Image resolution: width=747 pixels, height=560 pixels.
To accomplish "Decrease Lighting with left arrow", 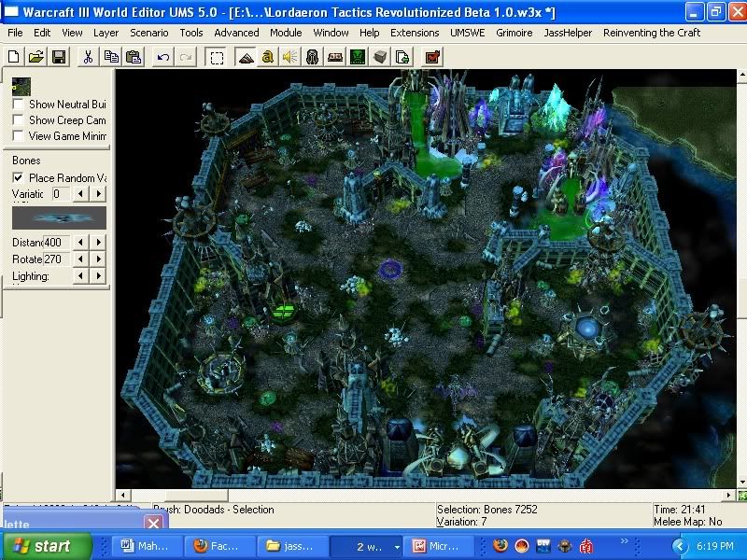I will (80, 275).
